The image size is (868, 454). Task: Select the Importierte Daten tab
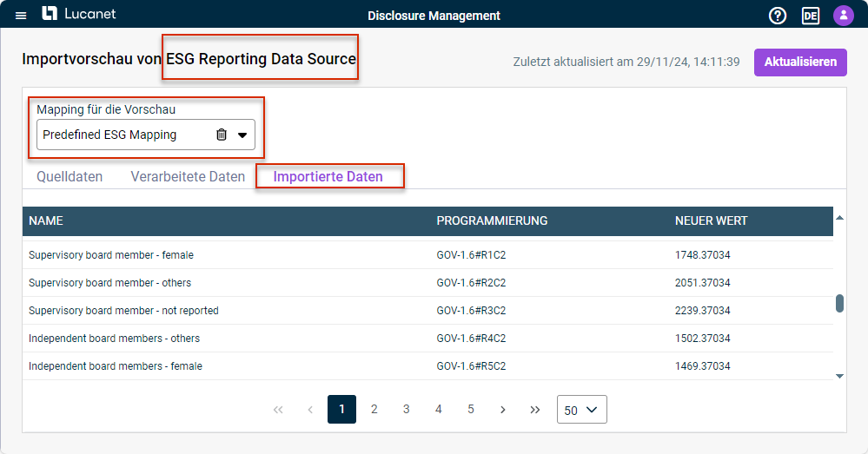pyautogui.click(x=328, y=176)
